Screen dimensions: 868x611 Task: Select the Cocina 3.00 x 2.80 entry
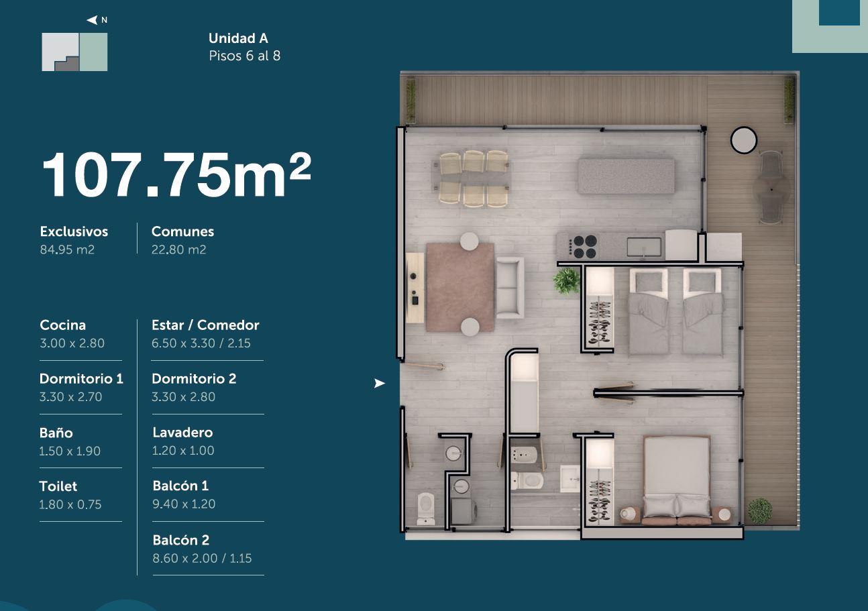pos(72,334)
